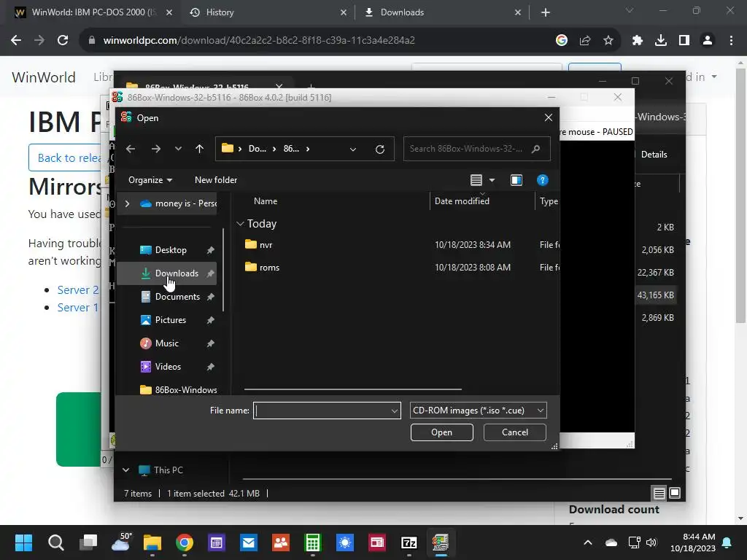Unpin Desktop from quick access pin icon
This screenshot has height=560, width=747.
coord(211,250)
